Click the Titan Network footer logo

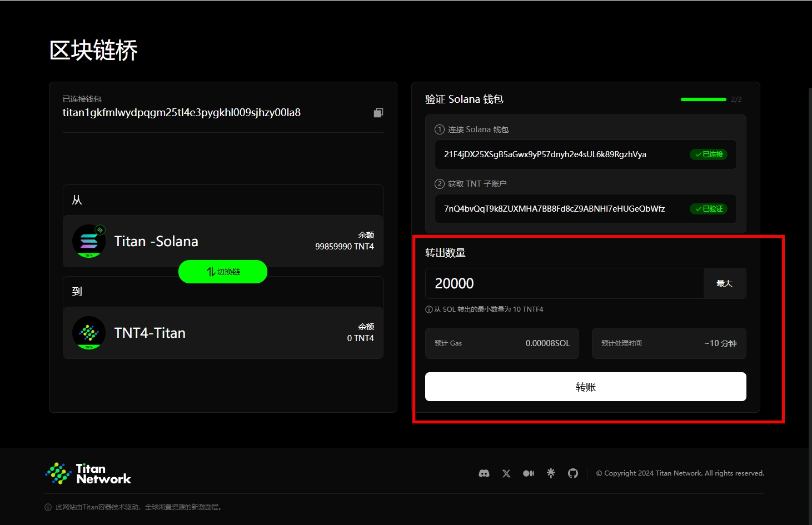tap(88, 473)
